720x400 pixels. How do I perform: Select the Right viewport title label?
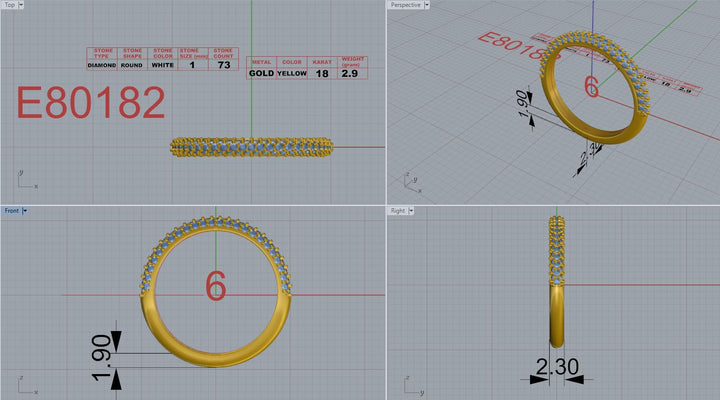click(x=399, y=211)
